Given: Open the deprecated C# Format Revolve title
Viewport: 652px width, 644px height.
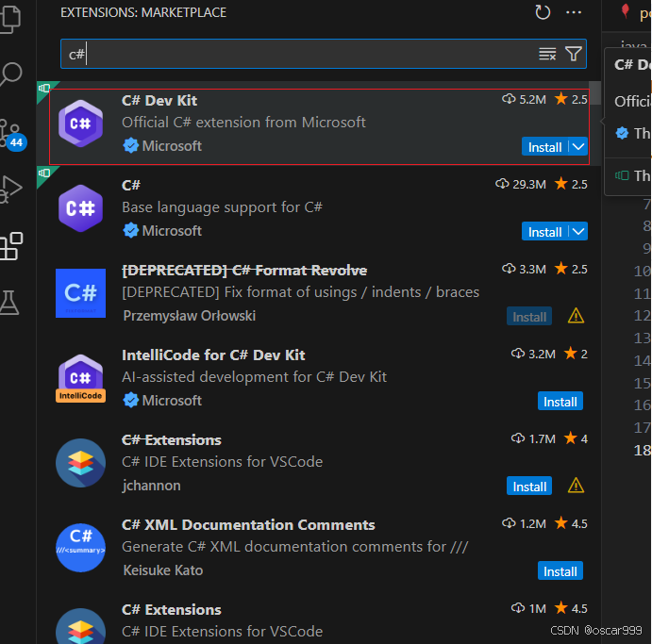Looking at the screenshot, I should tap(244, 271).
